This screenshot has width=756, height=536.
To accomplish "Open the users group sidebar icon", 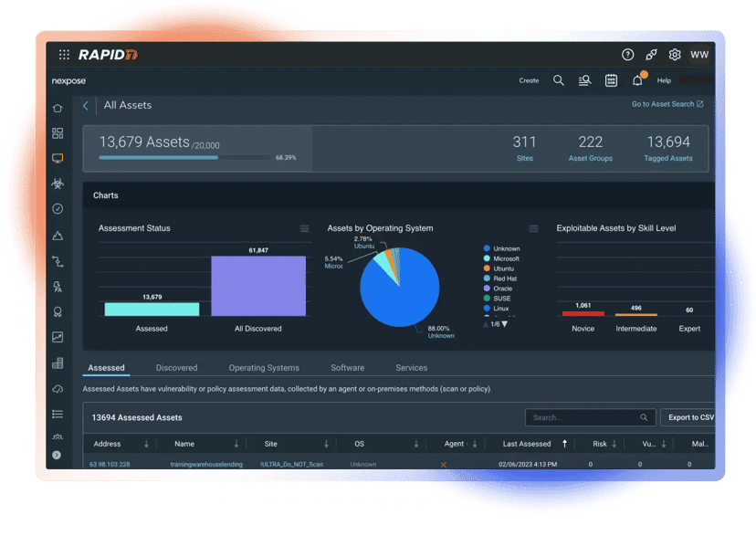I will tap(58, 436).
